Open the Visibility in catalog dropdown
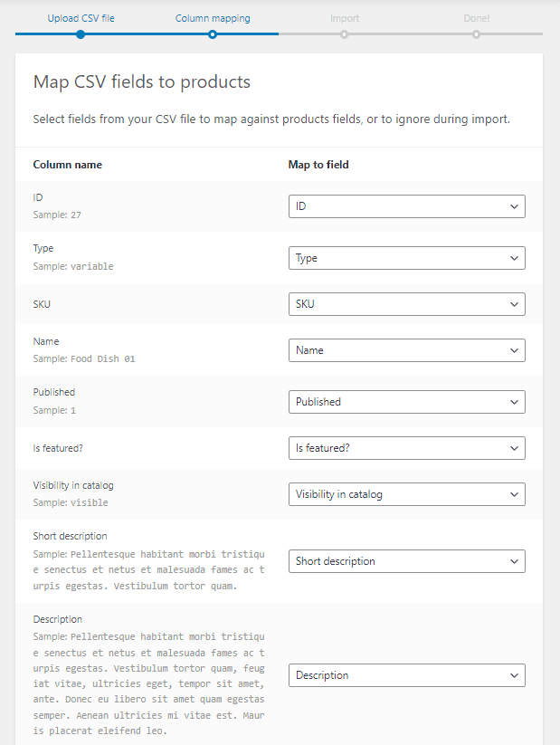Screen dimensions: 560x745 (x=405, y=493)
